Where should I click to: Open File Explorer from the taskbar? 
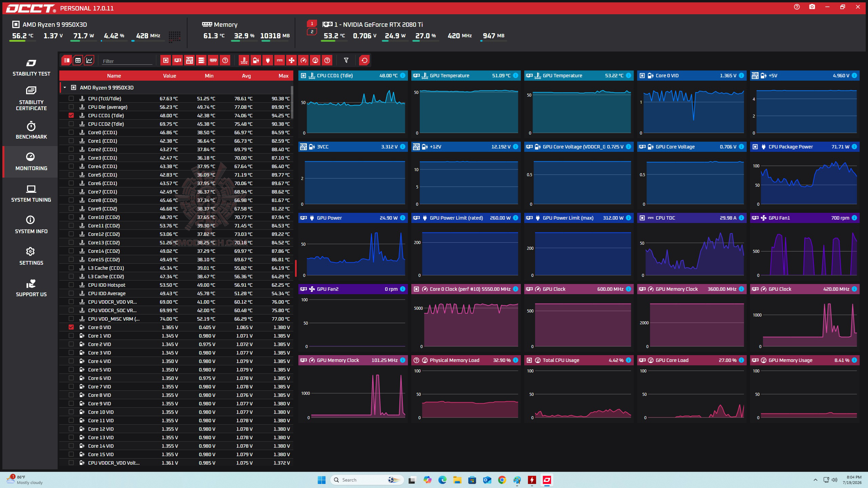(x=457, y=480)
